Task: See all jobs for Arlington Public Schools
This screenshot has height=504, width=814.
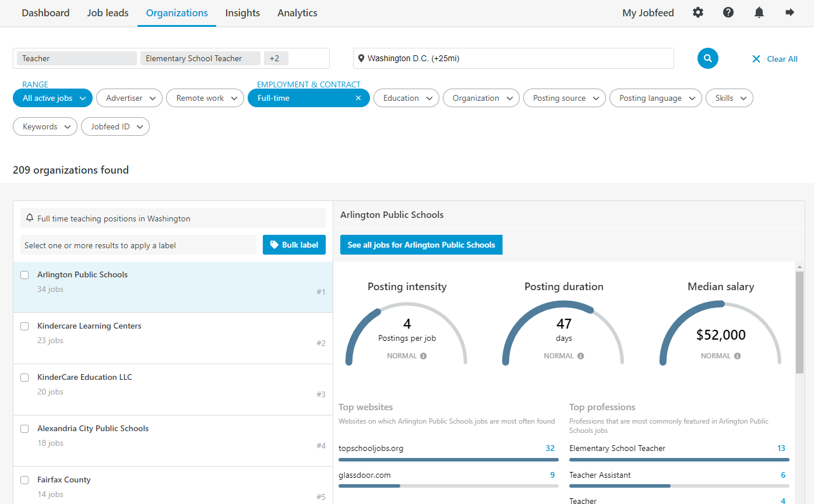Action: [421, 245]
